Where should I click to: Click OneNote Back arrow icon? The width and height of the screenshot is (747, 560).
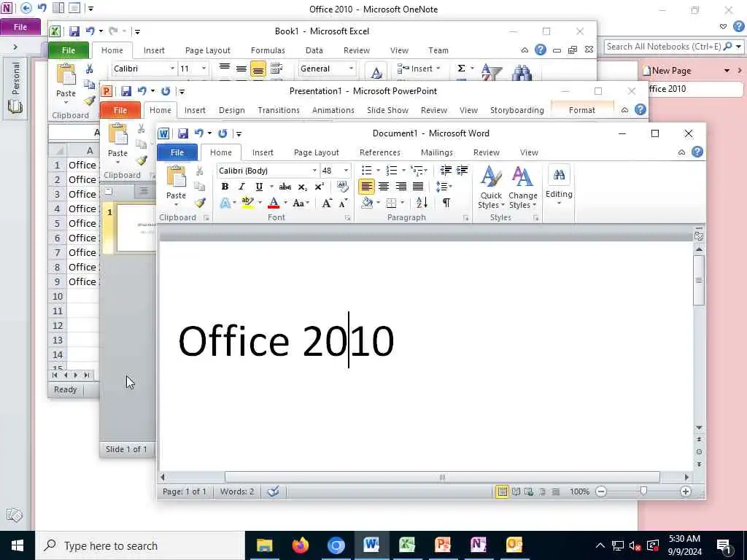26,8
